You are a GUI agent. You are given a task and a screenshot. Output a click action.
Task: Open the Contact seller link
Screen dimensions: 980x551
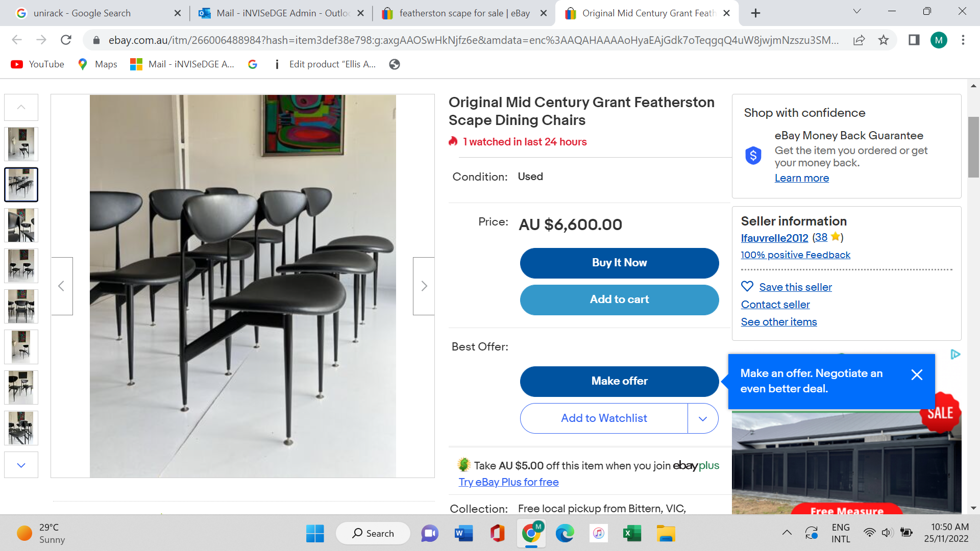(775, 305)
